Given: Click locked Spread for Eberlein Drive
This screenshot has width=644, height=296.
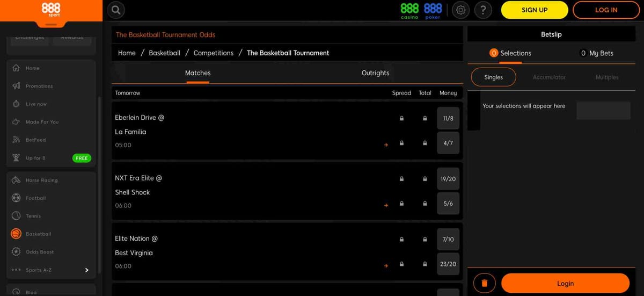Looking at the screenshot, I should [401, 118].
